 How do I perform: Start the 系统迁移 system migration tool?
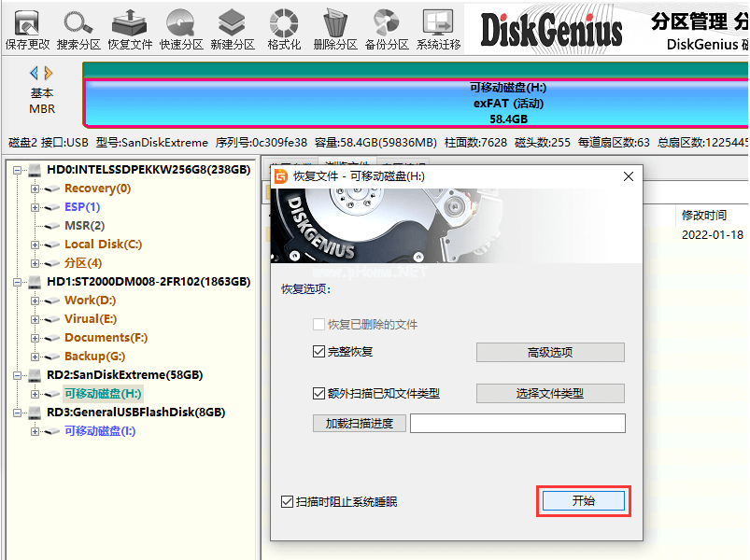click(438, 28)
